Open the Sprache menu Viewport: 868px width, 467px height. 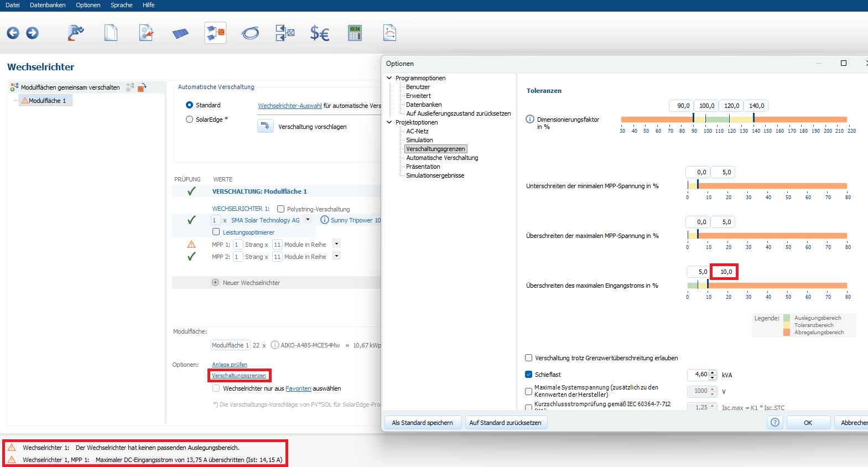pos(121,5)
